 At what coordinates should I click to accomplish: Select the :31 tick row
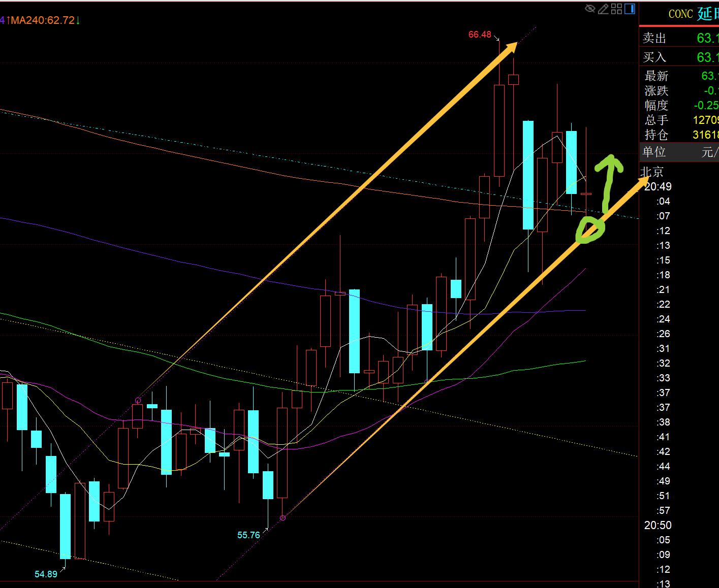pos(663,349)
